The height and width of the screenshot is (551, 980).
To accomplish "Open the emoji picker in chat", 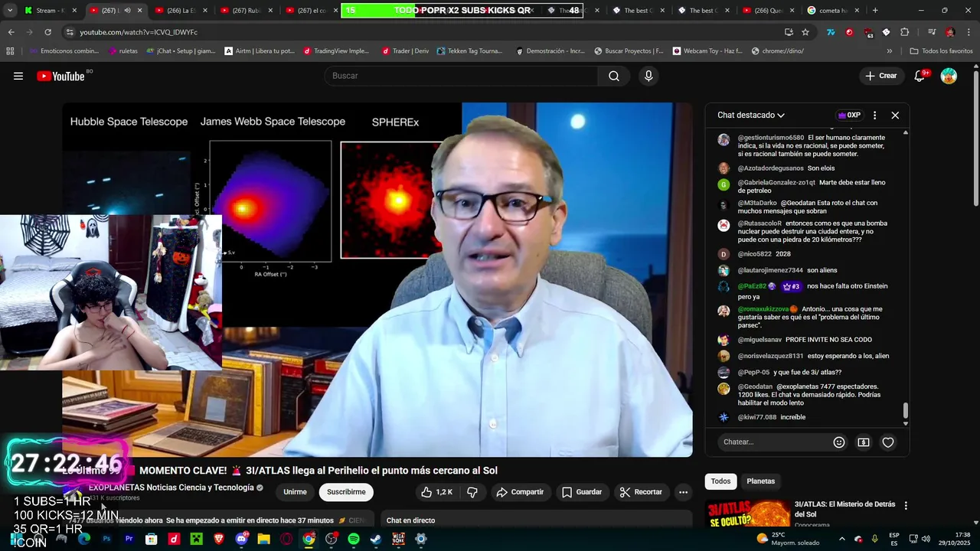I will (x=839, y=442).
